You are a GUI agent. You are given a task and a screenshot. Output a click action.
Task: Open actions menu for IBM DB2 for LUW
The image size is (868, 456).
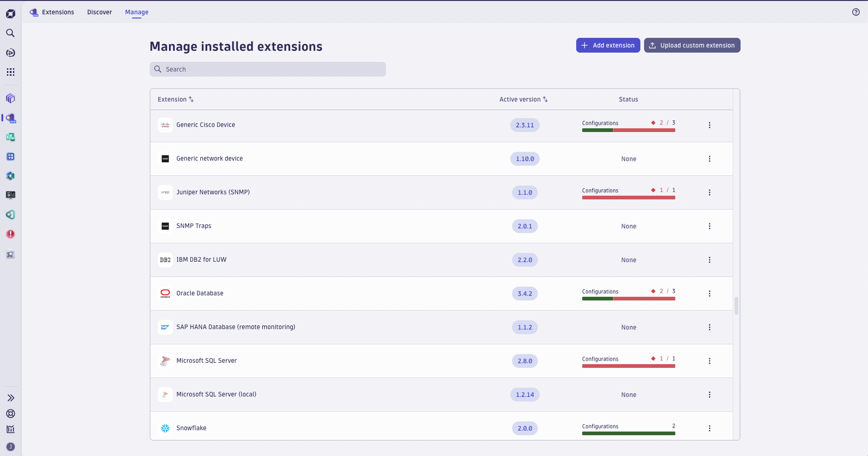(710, 260)
